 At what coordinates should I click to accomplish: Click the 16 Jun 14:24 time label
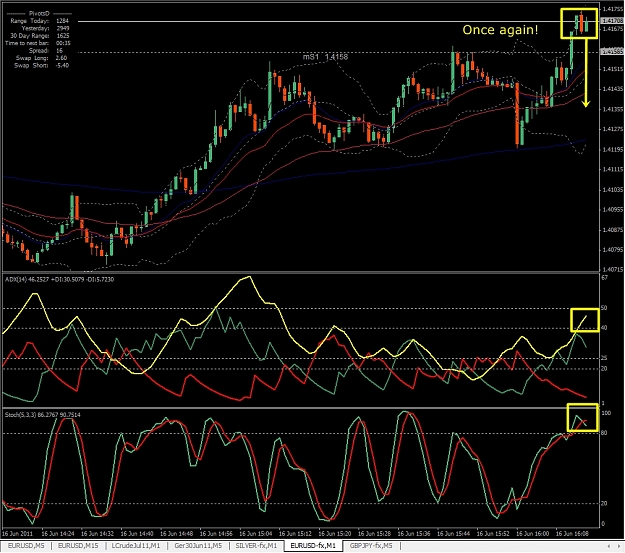click(x=58, y=533)
